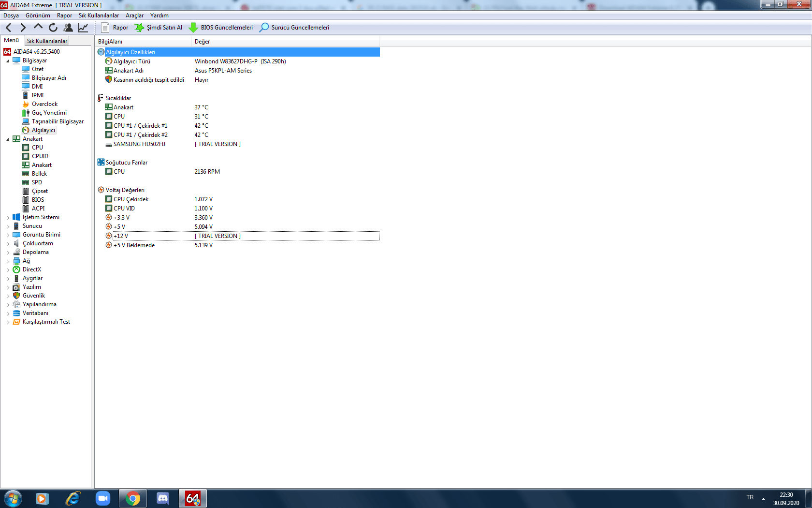Click the Yapılandırma icon

click(16, 304)
